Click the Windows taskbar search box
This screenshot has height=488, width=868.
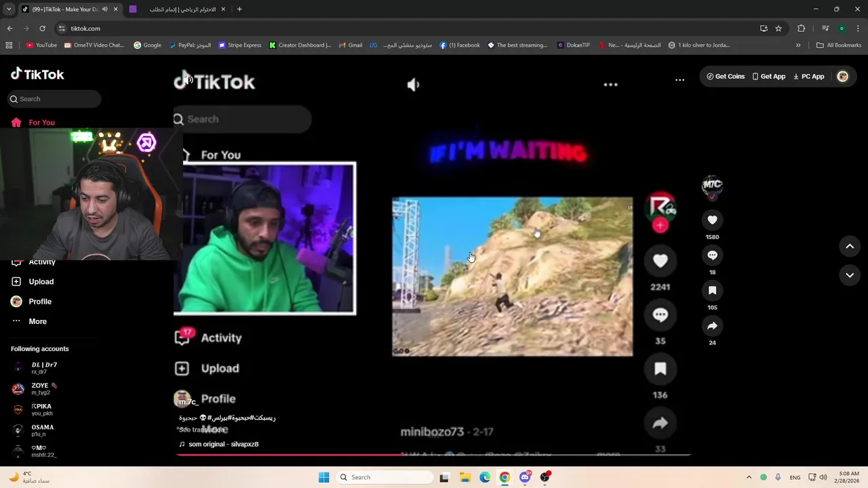pos(385,477)
